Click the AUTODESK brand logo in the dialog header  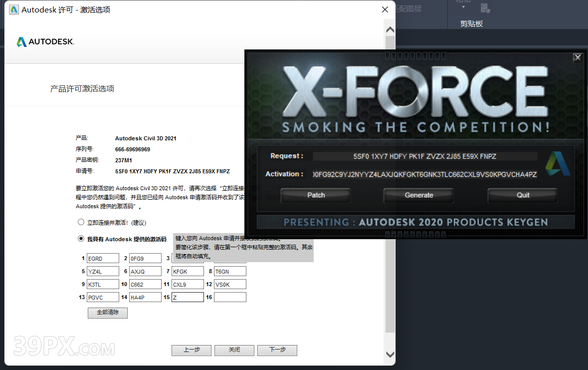tap(45, 42)
